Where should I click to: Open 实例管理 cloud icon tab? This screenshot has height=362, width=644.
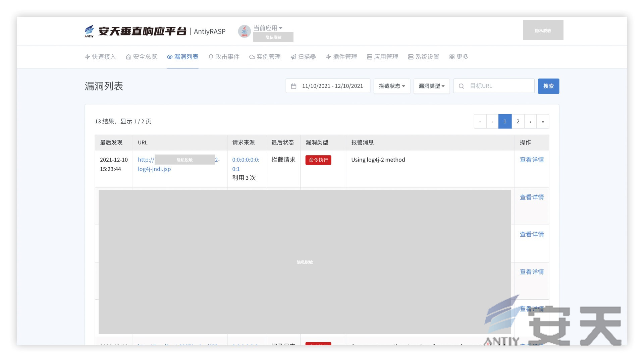pos(252,57)
